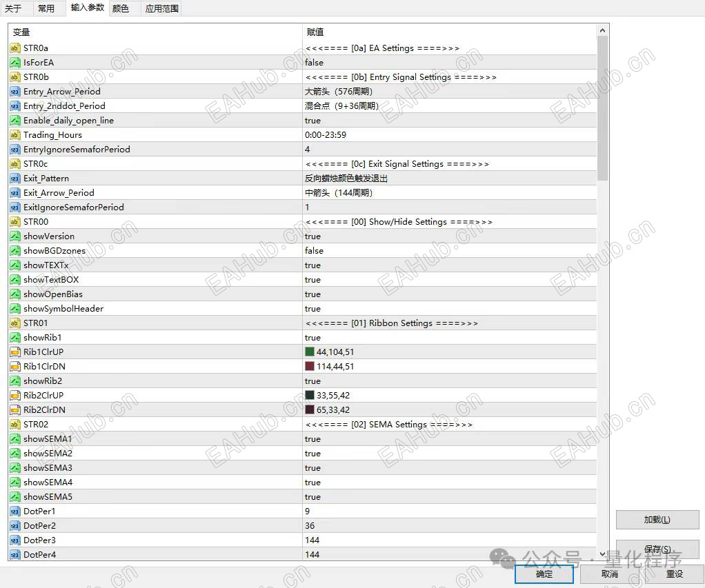Click the 变量 column header
The image size is (705, 588).
click(155, 32)
